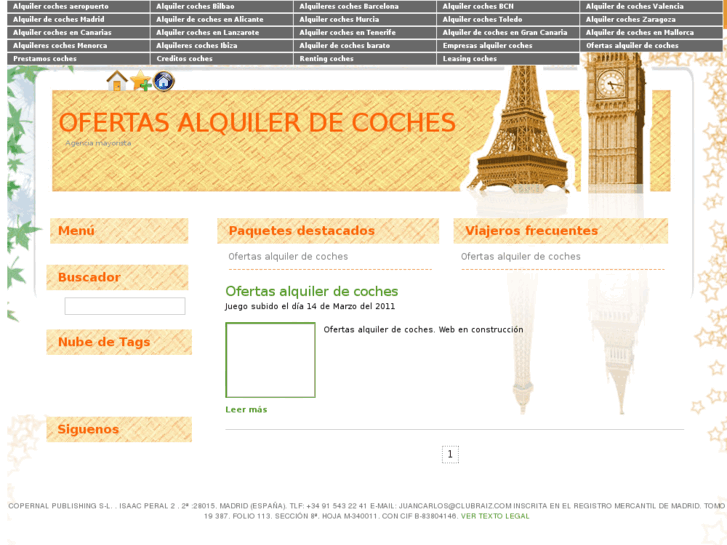Go to Alquiler de coches barato
Screen dimensions: 727x545
[364, 45]
